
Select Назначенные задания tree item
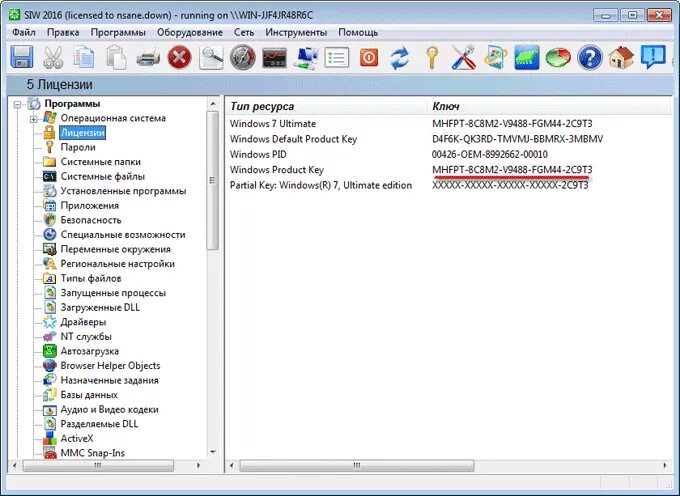point(109,380)
